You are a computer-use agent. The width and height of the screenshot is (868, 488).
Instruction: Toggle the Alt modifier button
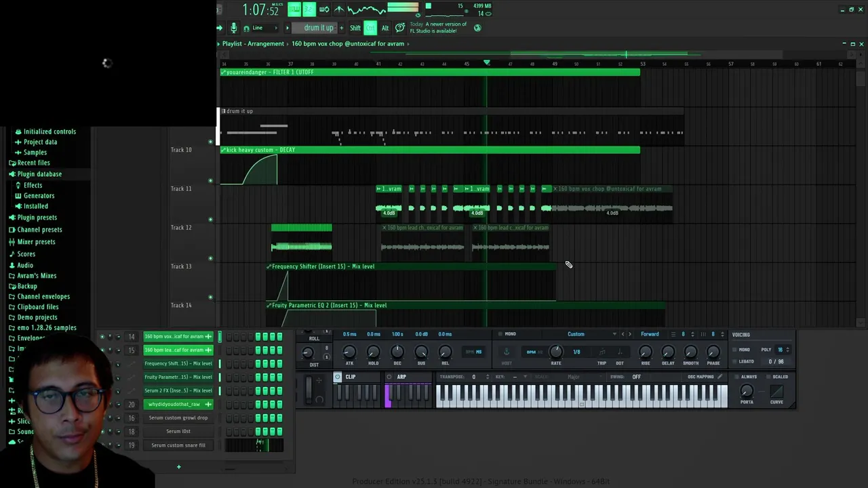pos(385,28)
